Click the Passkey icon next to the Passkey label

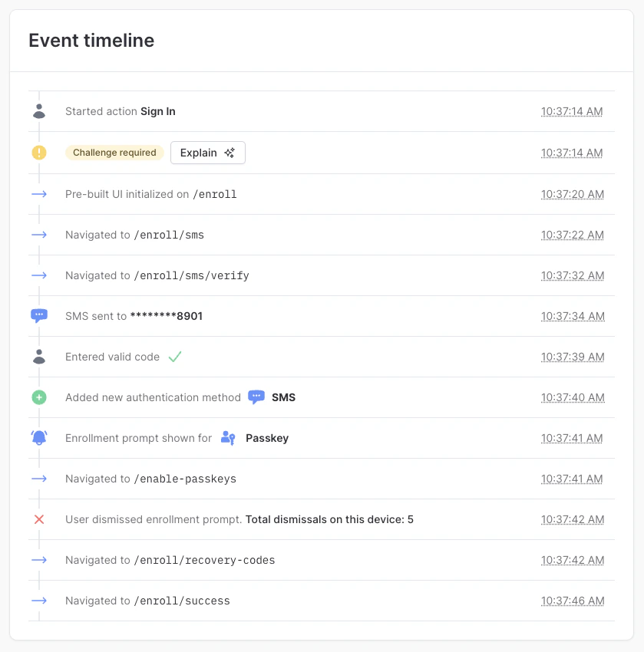tap(227, 438)
